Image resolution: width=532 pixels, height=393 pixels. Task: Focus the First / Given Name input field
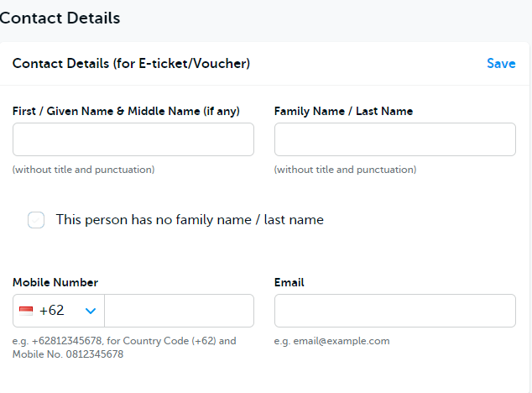[133, 139]
